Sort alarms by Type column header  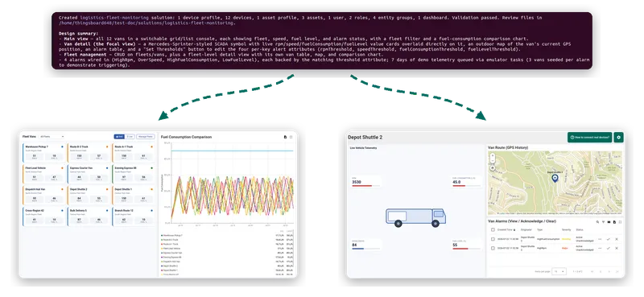[539, 229]
